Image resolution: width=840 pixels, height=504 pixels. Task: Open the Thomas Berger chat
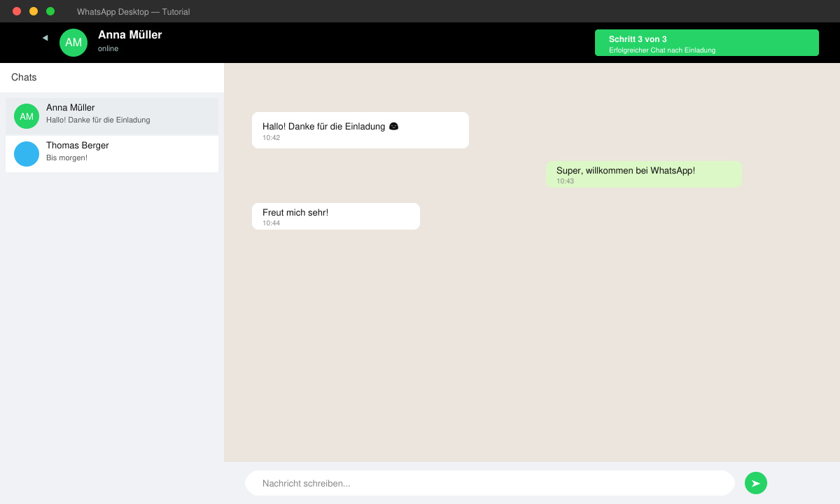coord(112,154)
